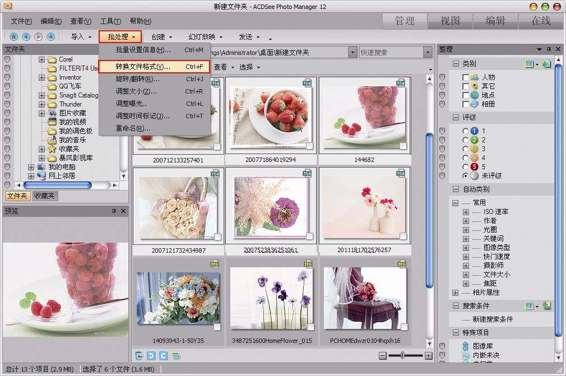Viewport: 566px width, 376px height.
Task: Switch to the 在线 mode tab
Action: 541,21
